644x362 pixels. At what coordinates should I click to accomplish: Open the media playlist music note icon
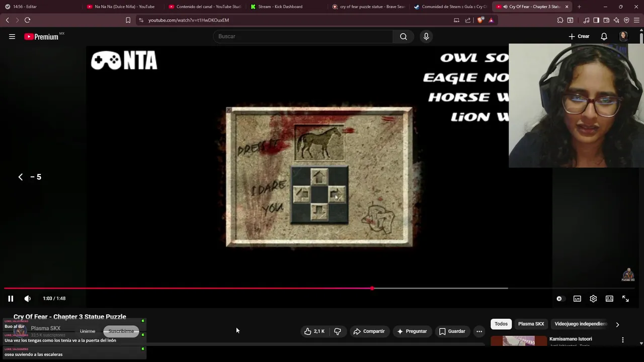[x=586, y=20]
